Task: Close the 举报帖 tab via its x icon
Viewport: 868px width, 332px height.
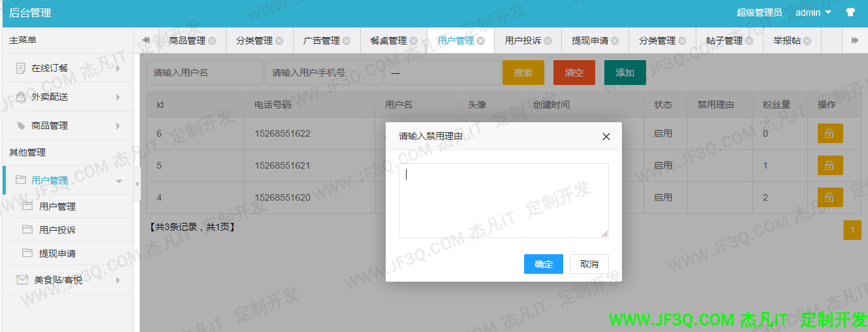Action: (808, 41)
